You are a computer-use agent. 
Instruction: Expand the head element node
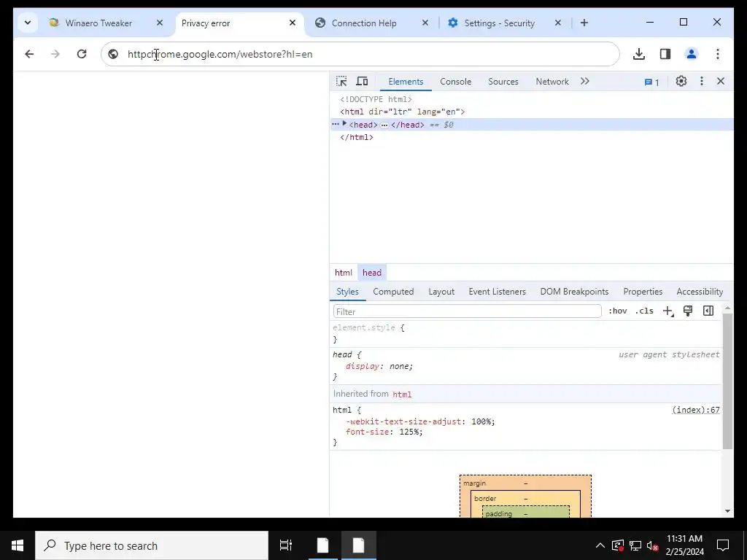(344, 124)
